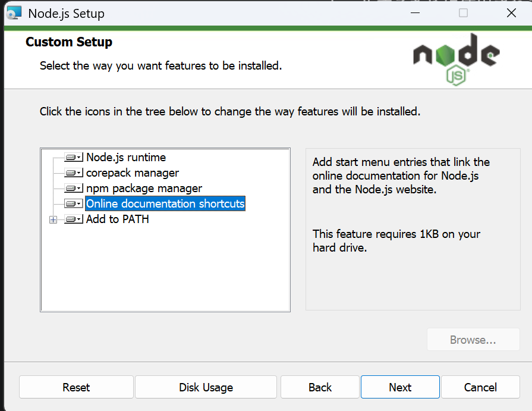532x411 pixels.
Task: Open the Add to PATH feature icon
Action: (x=73, y=219)
